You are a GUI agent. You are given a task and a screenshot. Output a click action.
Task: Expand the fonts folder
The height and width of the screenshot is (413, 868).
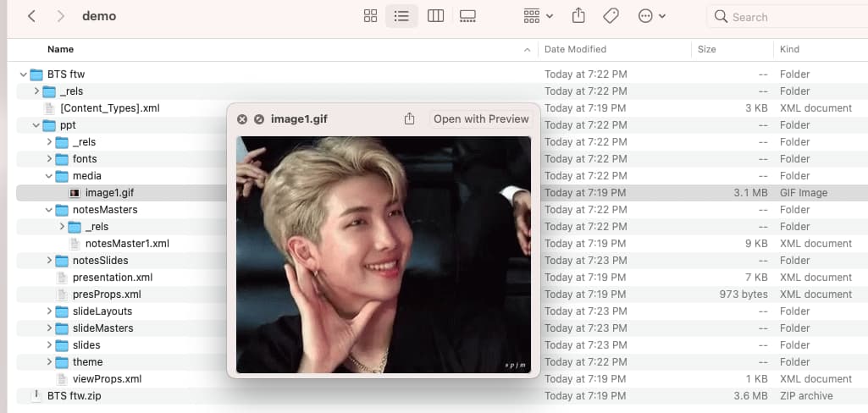pos(49,159)
